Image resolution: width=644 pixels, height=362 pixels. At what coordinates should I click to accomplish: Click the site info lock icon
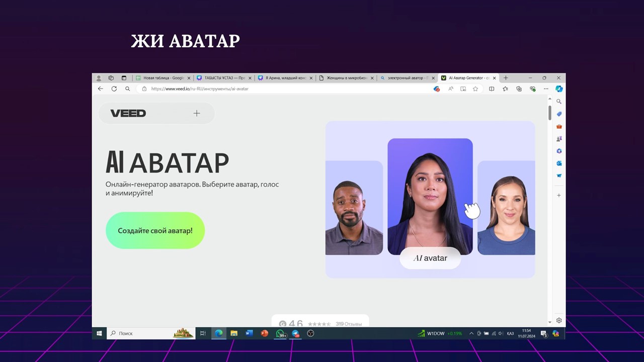pos(144,88)
